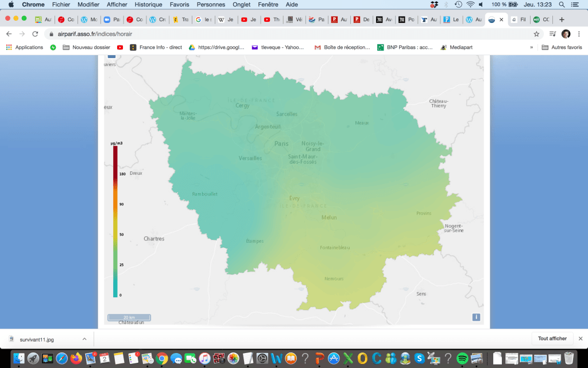
Task: Open a new tab with the plus button
Action: click(x=562, y=20)
